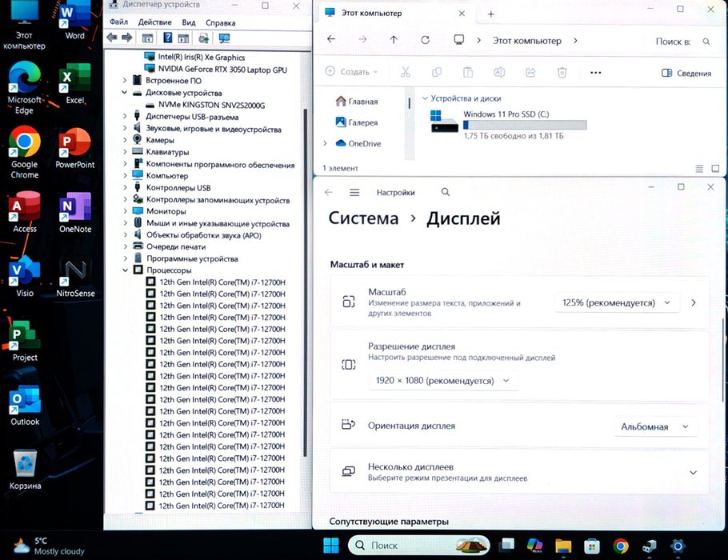Image resolution: width=728 pixels, height=560 pixels.
Task: Open the Файл menu in Device Manager
Action: 119,22
